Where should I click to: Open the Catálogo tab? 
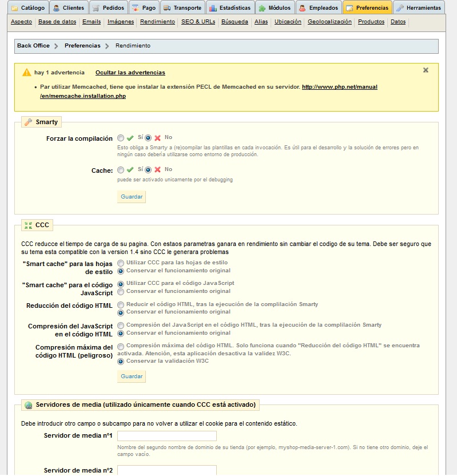tap(28, 7)
